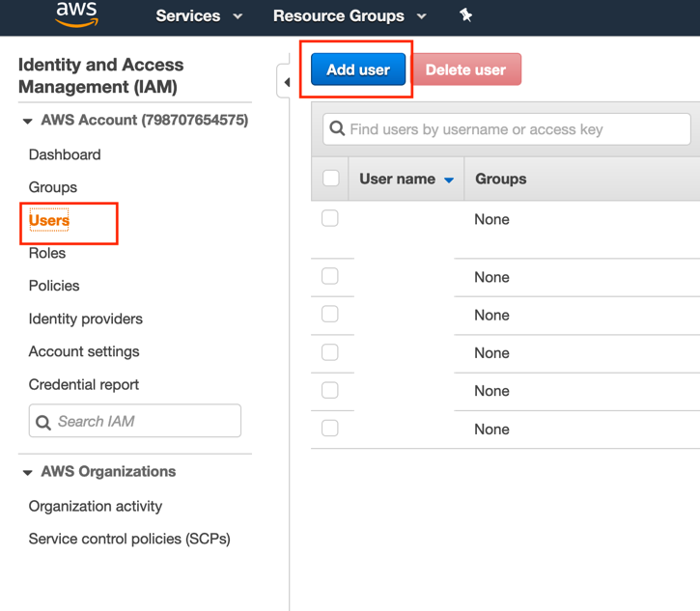The width and height of the screenshot is (700, 611).
Task: Click the Groups column header
Action: (500, 179)
